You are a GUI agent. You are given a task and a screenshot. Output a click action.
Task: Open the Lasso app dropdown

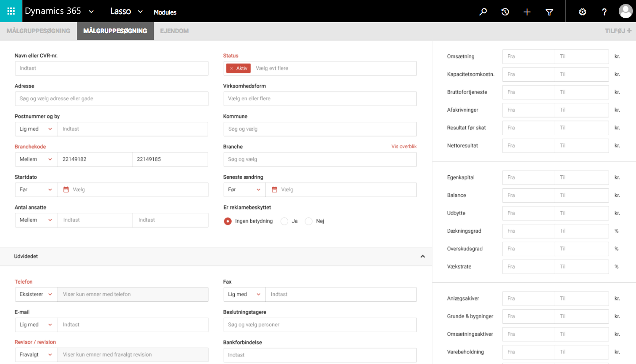point(141,11)
